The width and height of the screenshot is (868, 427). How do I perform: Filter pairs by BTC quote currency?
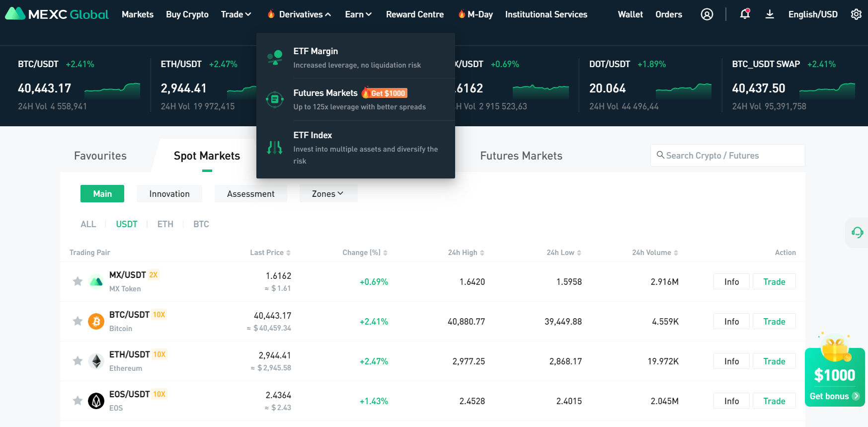coord(201,224)
